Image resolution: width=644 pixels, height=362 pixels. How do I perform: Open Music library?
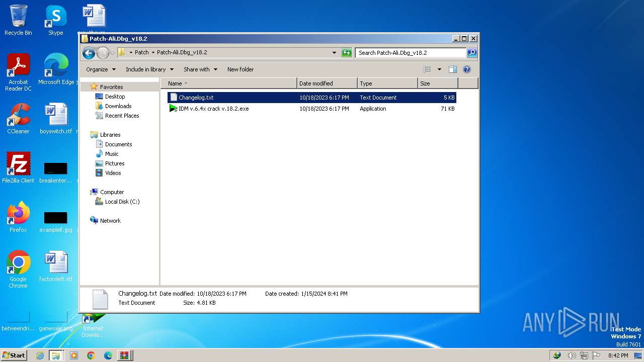click(x=112, y=154)
